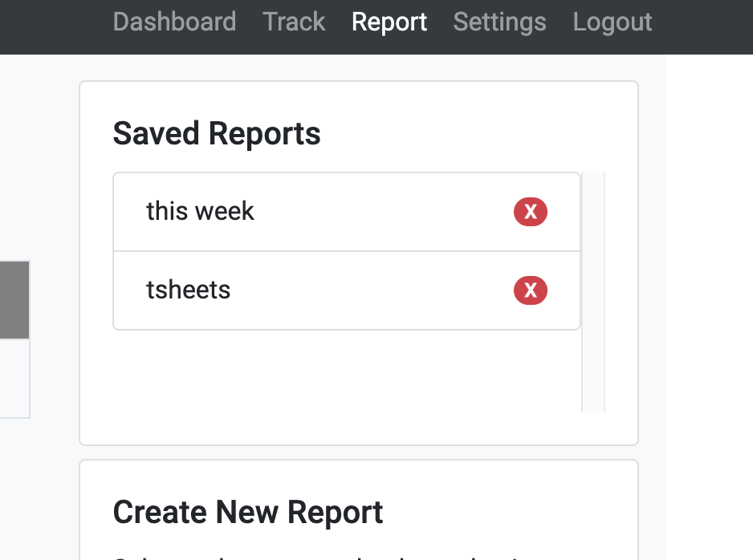Delete the "this week" saved report
The height and width of the screenshot is (560, 753).
tap(530, 212)
